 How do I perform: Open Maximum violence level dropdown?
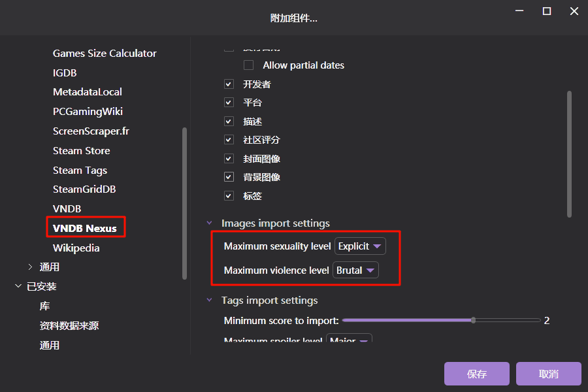(356, 270)
